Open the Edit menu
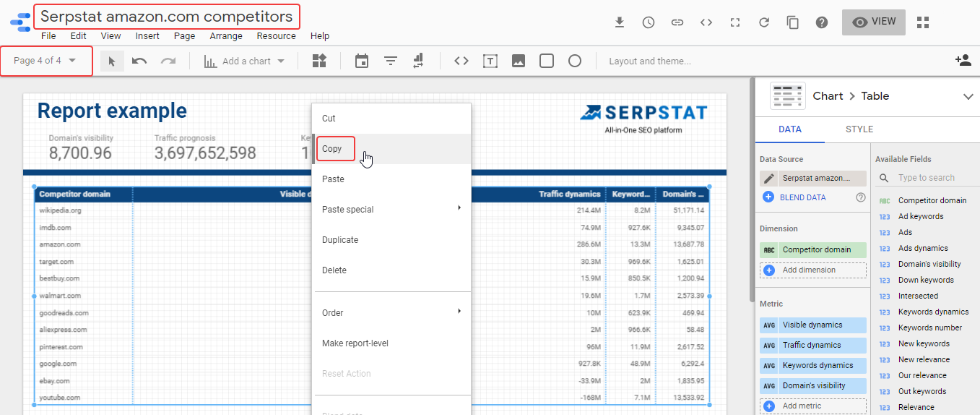 coord(78,36)
